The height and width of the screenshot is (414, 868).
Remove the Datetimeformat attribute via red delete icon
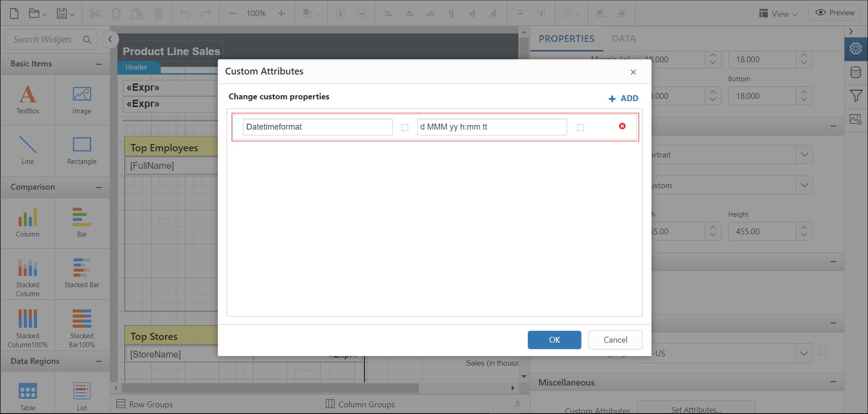[x=622, y=126]
